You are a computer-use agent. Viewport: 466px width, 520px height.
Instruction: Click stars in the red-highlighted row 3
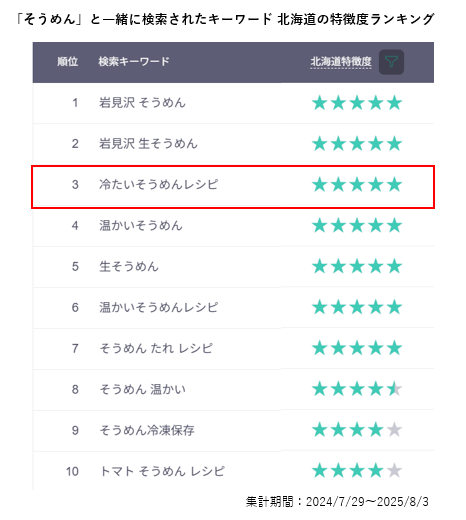(357, 185)
